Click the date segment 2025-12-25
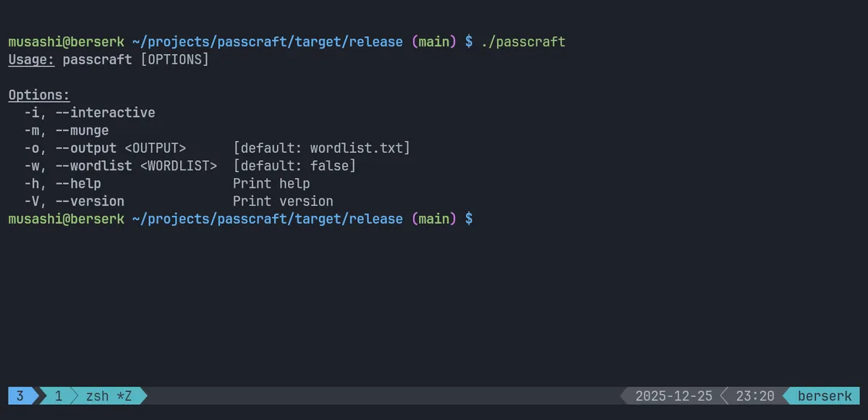Screen dimensions: 868x420 (672, 395)
